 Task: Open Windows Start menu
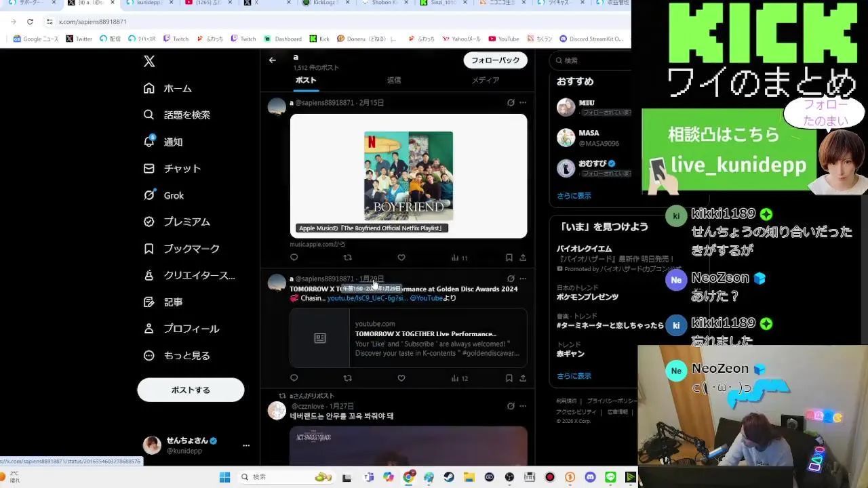225,477
